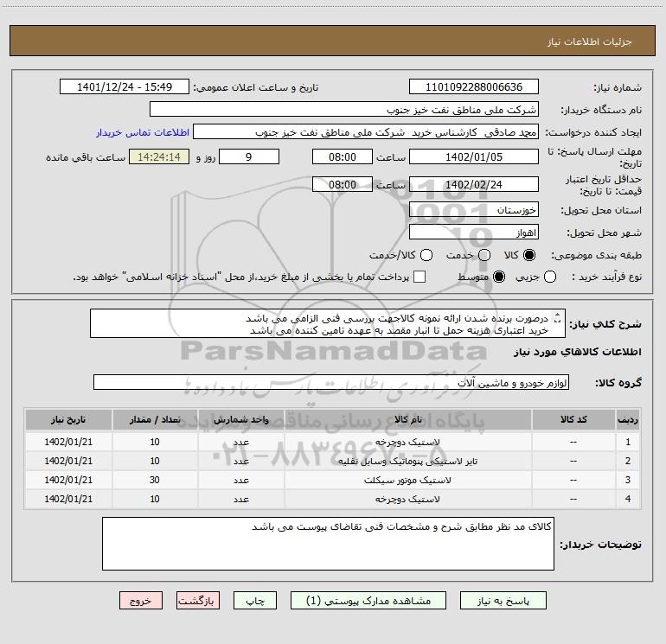Click the price validity date 1402/02/24
The width and height of the screenshot is (666, 644).
point(474,184)
